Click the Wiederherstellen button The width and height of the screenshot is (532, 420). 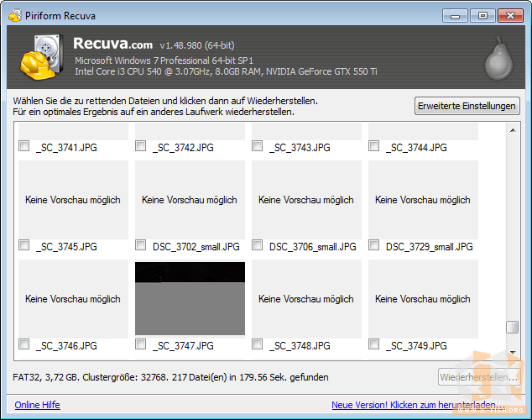click(479, 377)
